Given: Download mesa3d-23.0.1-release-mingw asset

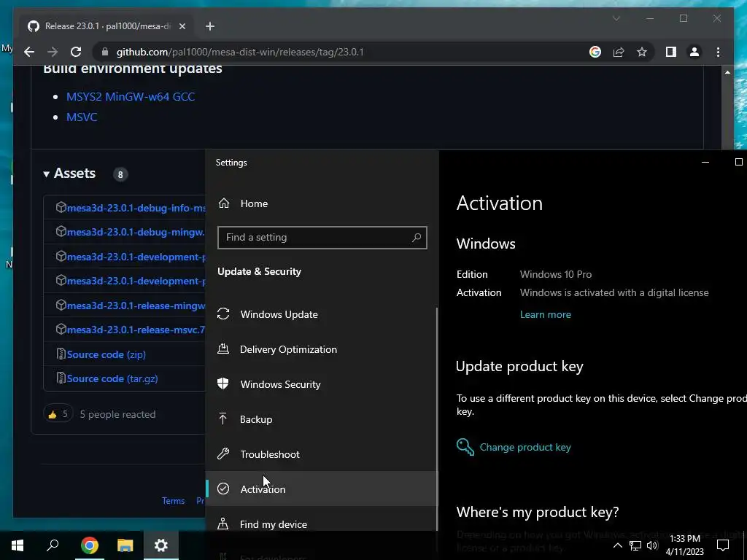Looking at the screenshot, I should [136, 306].
